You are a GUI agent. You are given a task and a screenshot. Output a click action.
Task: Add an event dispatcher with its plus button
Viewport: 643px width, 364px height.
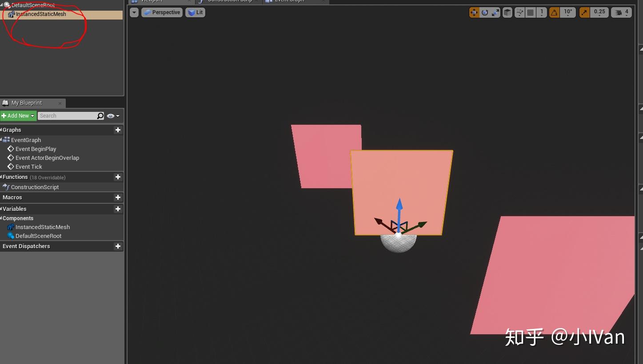tap(118, 246)
